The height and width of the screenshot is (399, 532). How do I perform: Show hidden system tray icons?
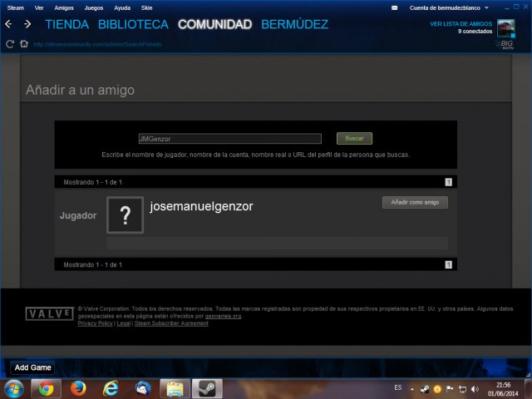(x=412, y=388)
